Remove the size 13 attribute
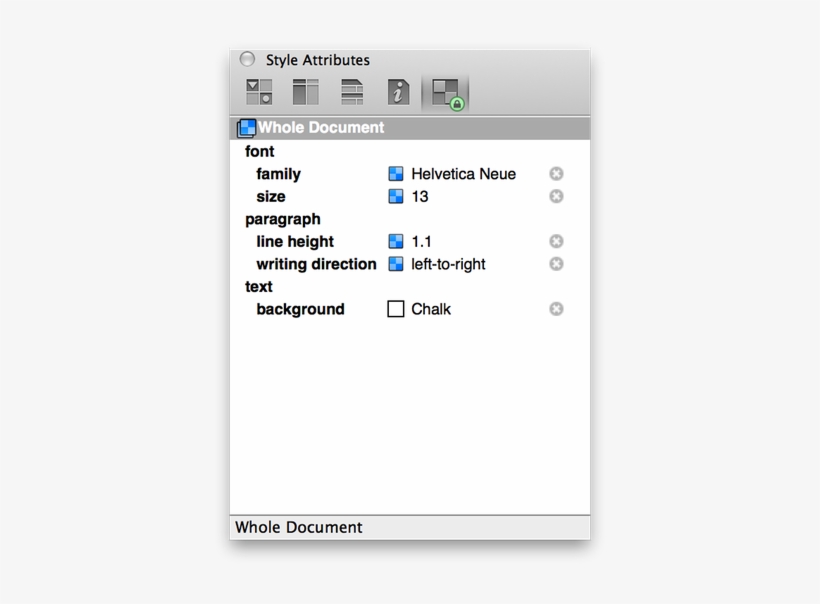The height and width of the screenshot is (604, 820). tap(556, 196)
